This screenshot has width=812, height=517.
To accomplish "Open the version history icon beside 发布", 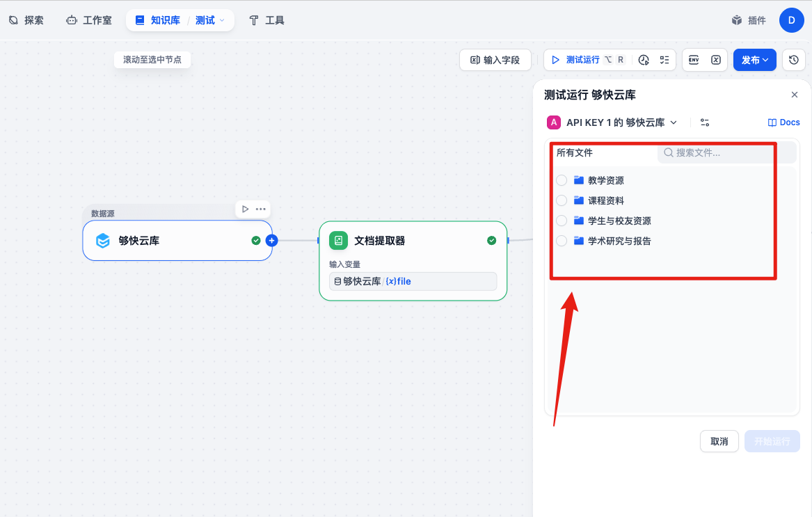I will pyautogui.click(x=794, y=60).
